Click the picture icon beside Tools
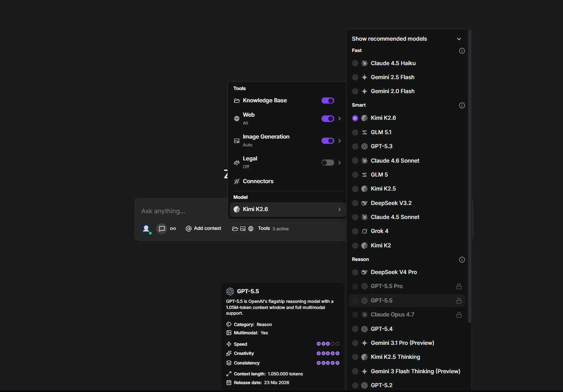 243,229
